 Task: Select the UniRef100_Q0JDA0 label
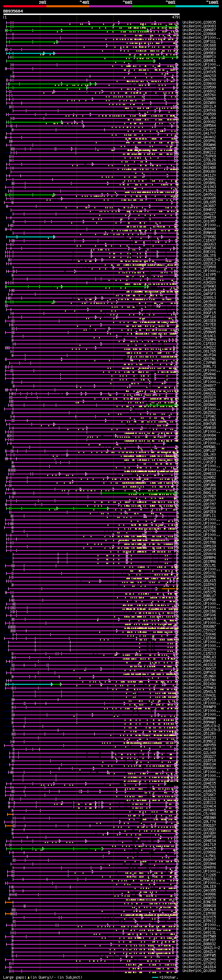pyautogui.click(x=199, y=971)
